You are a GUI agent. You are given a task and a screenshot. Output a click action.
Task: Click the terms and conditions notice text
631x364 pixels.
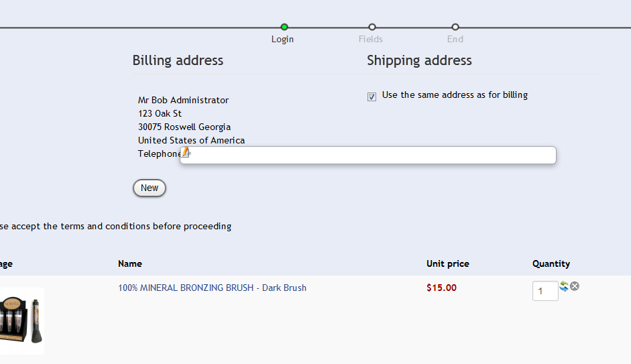(x=115, y=226)
